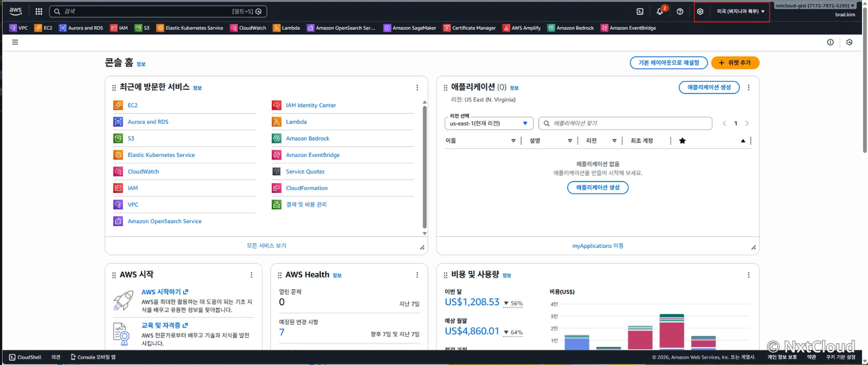Viewport: 868px width, 365px height.
Task: Open EC2 from favorites bar
Action: coord(43,28)
